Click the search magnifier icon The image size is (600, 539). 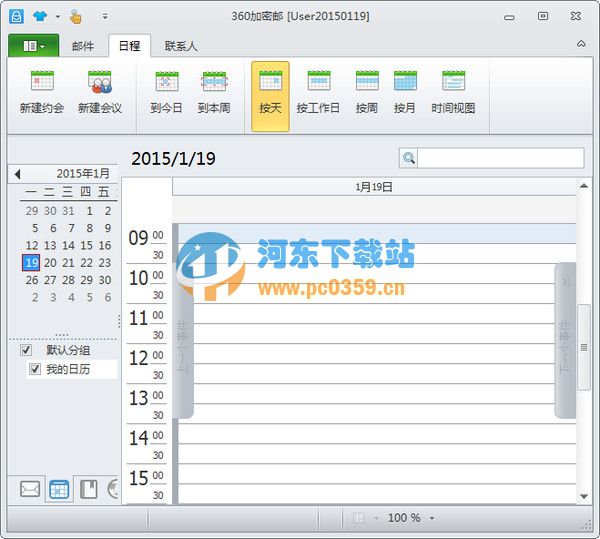409,158
